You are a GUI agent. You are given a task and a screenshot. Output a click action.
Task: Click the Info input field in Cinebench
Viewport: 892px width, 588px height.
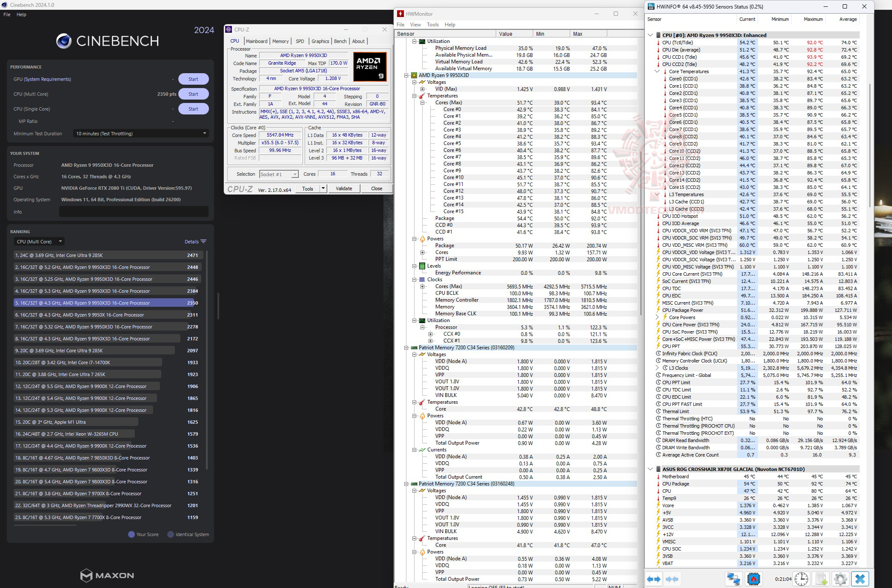pyautogui.click(x=134, y=212)
